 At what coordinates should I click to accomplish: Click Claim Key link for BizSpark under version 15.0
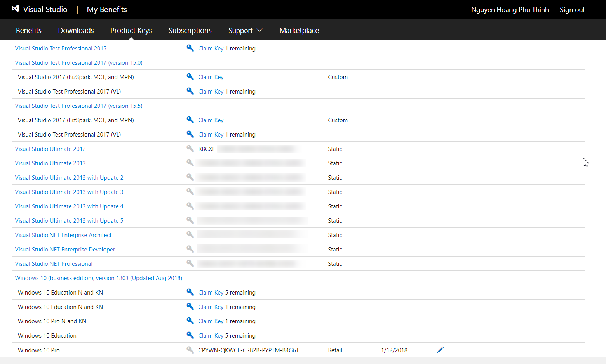[x=211, y=77]
